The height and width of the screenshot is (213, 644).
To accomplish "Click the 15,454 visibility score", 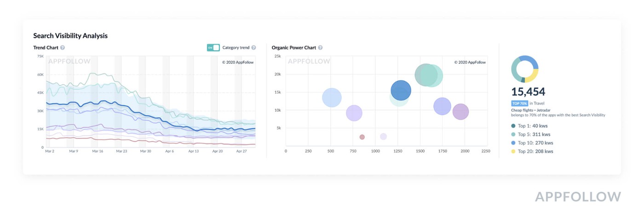I will 528,92.
